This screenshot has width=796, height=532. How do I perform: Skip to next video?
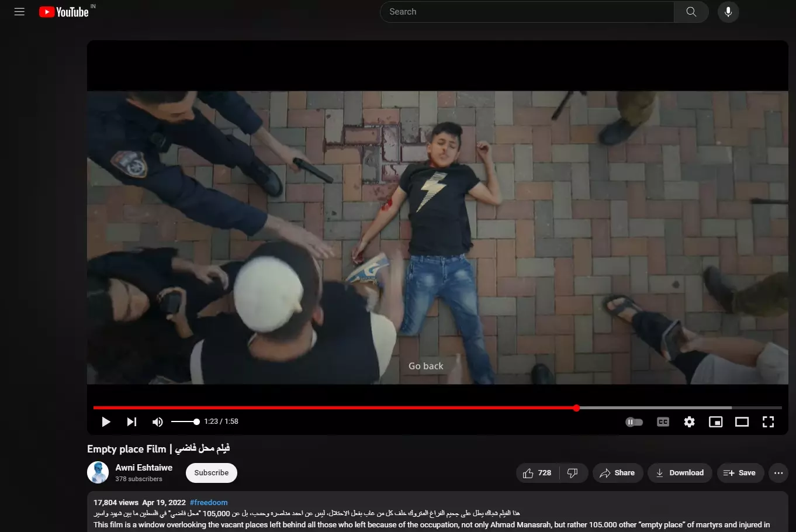131,422
